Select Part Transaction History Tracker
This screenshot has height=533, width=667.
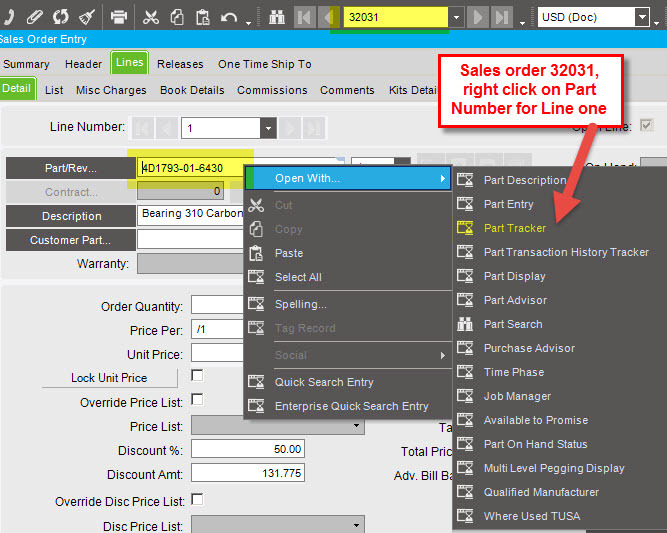(x=566, y=252)
